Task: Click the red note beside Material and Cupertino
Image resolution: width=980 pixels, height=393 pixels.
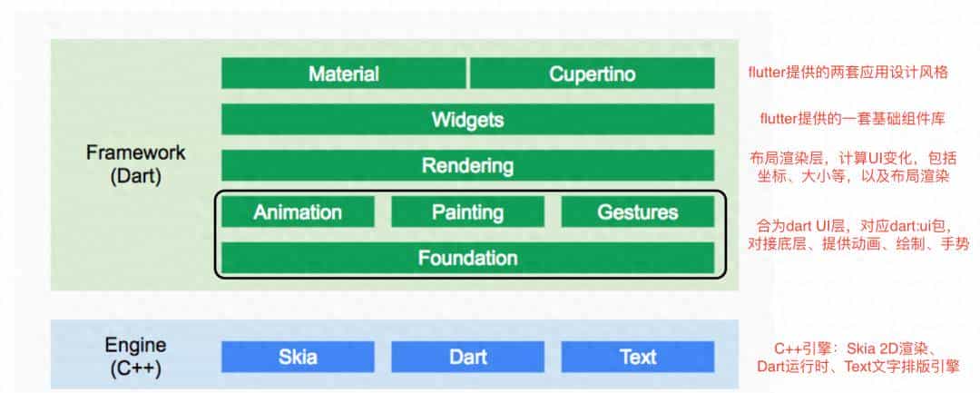Action: pos(848,73)
